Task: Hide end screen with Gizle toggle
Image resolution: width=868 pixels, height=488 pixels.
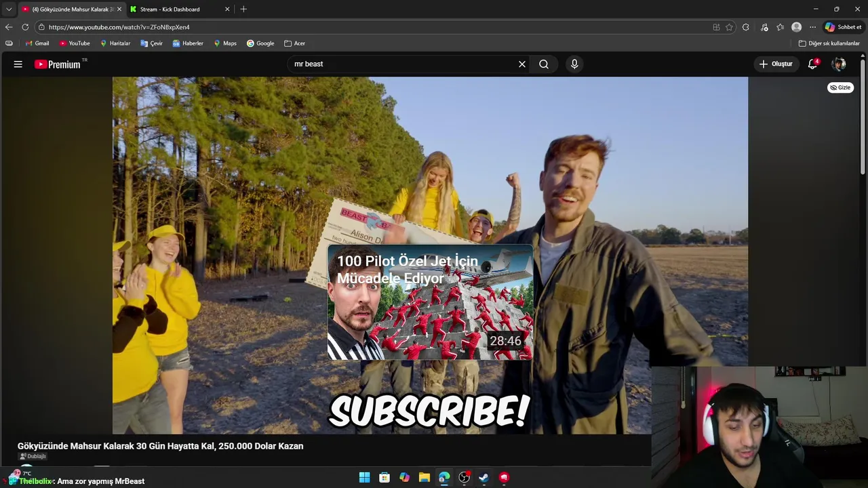Action: pos(840,87)
